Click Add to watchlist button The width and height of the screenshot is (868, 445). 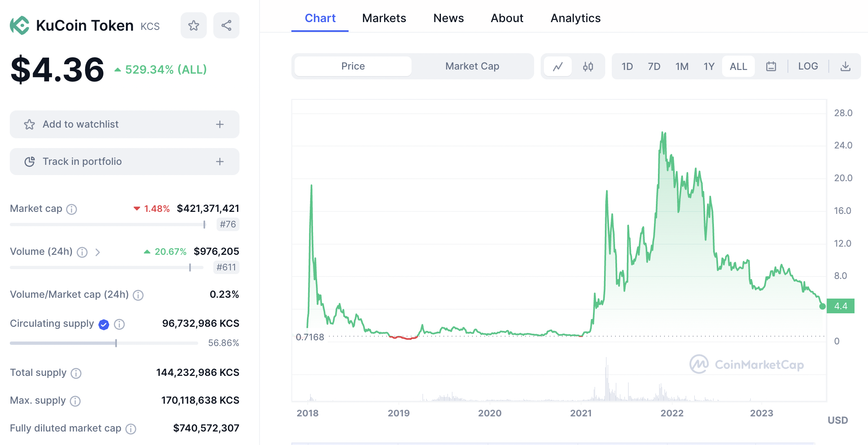pyautogui.click(x=125, y=124)
